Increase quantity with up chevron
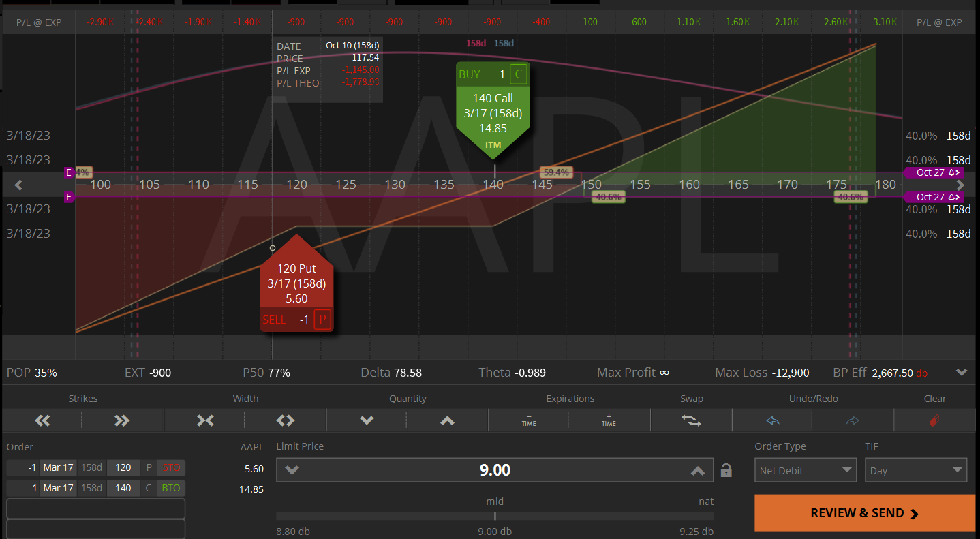The width and height of the screenshot is (980, 539). [447, 420]
